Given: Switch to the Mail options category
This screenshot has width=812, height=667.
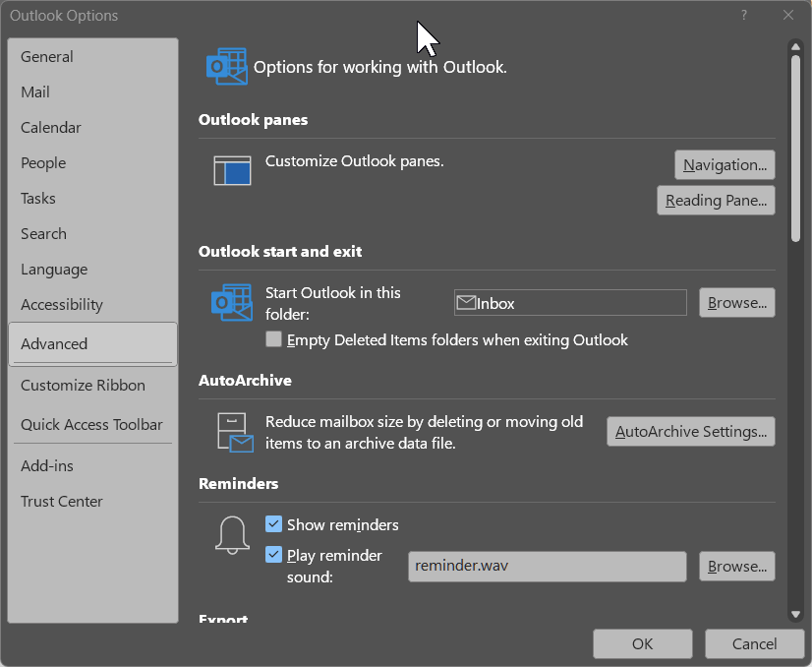Looking at the screenshot, I should tap(93, 92).
